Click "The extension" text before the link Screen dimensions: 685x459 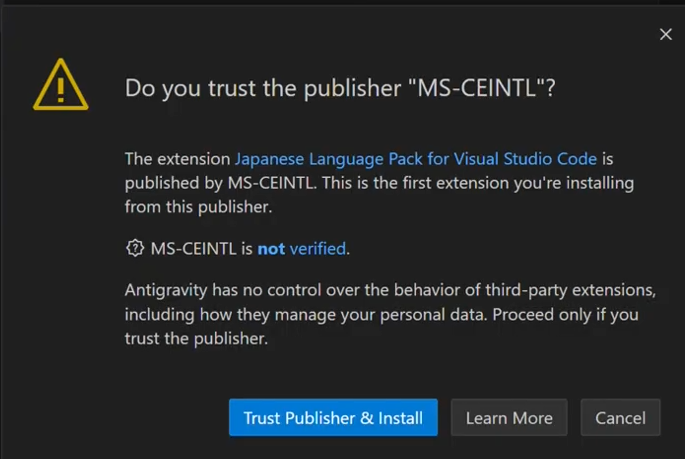tap(177, 159)
